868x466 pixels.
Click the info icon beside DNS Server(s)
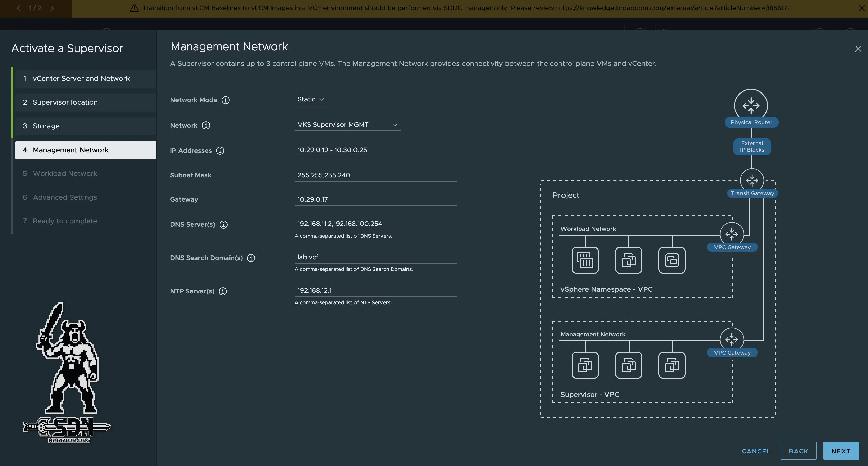coord(224,224)
